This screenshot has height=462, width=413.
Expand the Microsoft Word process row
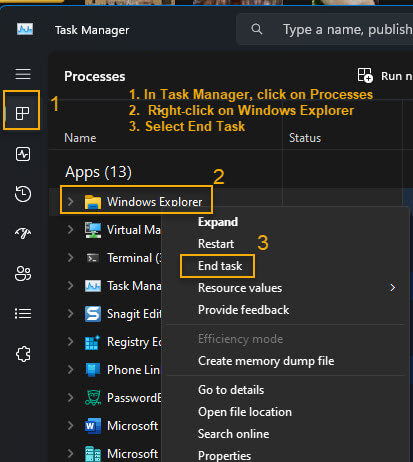[x=70, y=425]
